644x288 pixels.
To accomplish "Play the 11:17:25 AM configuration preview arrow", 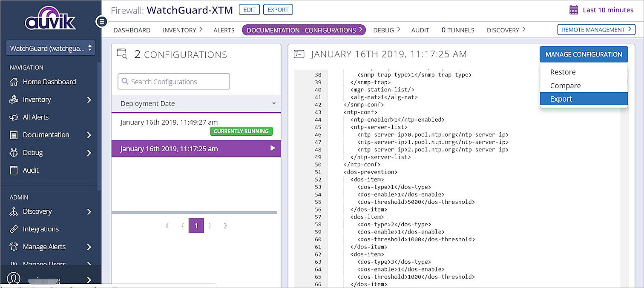I will pos(274,148).
